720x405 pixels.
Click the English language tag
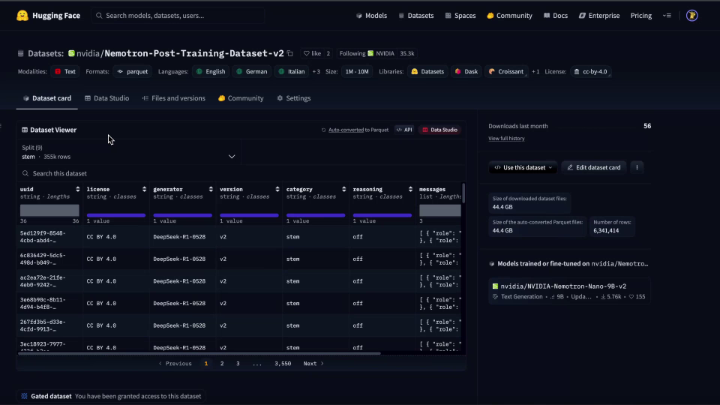[211, 72]
